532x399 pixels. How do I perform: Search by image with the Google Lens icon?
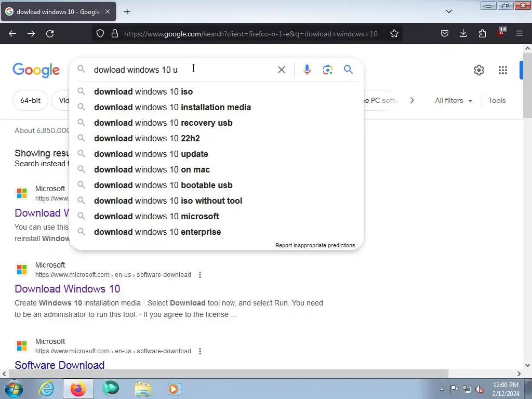328,70
